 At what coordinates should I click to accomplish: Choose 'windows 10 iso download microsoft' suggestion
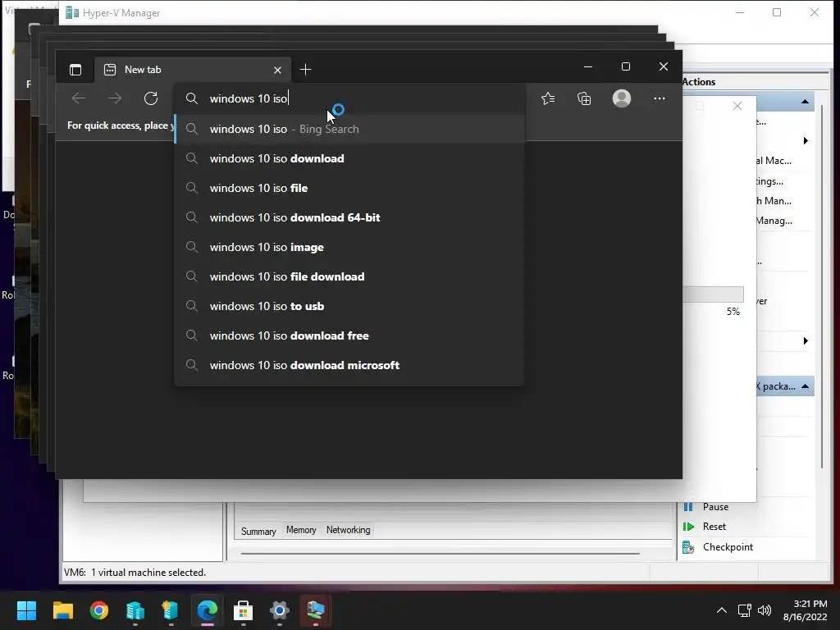tap(349, 365)
